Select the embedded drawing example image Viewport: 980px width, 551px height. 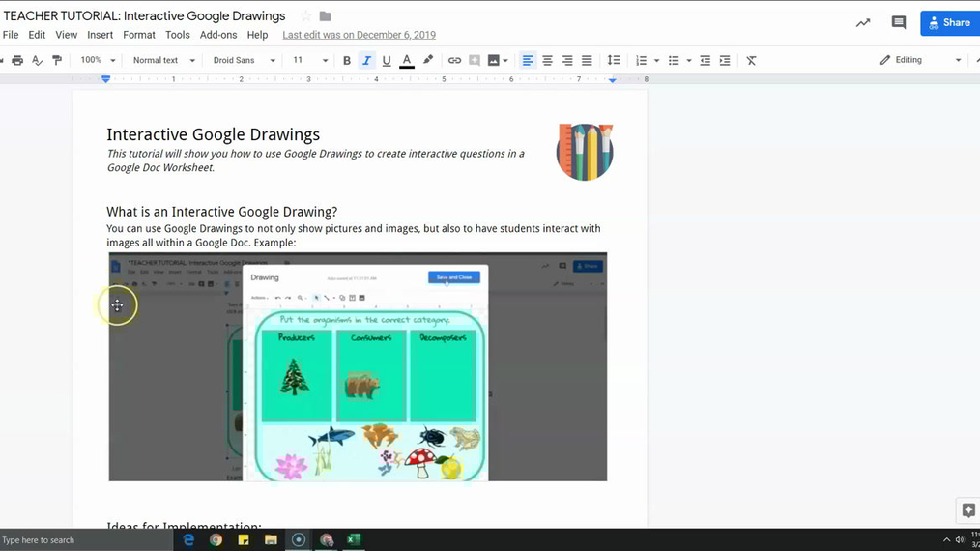358,367
